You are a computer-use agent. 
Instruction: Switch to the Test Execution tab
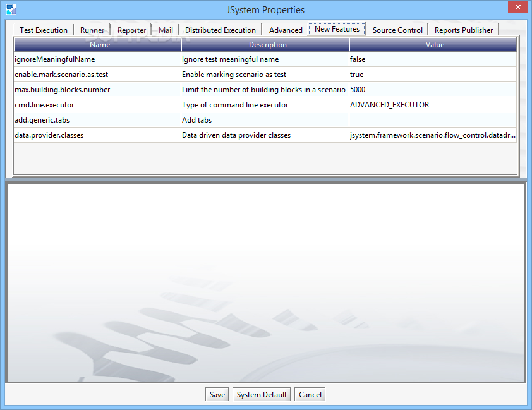44,30
